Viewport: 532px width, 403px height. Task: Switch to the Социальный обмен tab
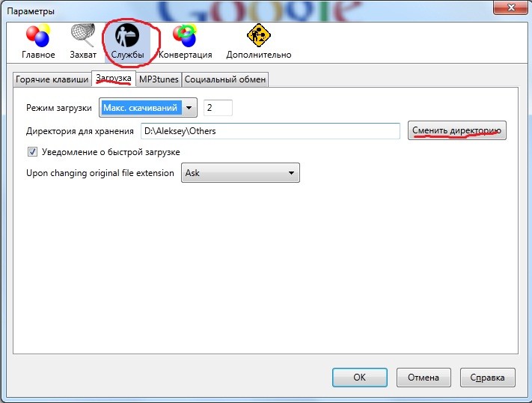[225, 79]
